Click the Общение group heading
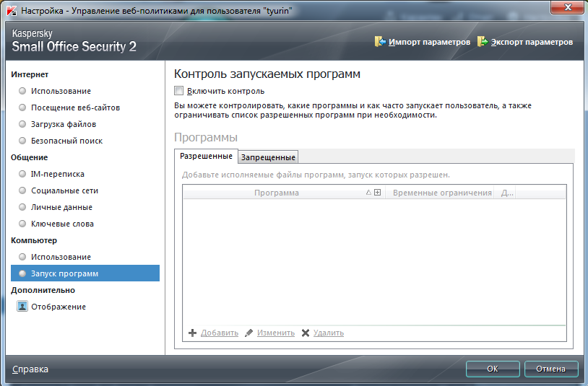The height and width of the screenshot is (386, 588). 29,157
